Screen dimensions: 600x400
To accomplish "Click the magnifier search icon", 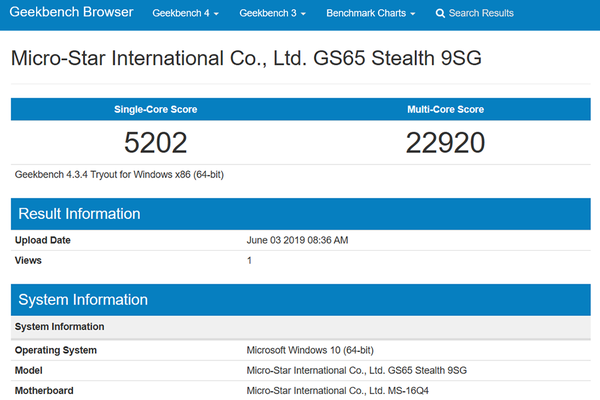I will (440, 13).
